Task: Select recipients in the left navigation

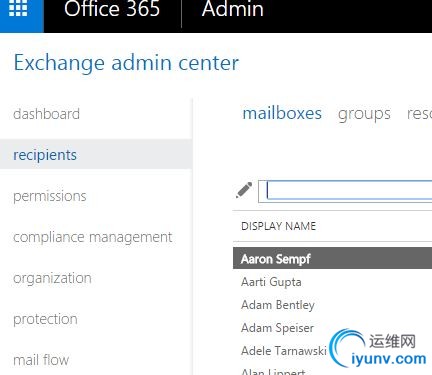Action: [x=96, y=154]
